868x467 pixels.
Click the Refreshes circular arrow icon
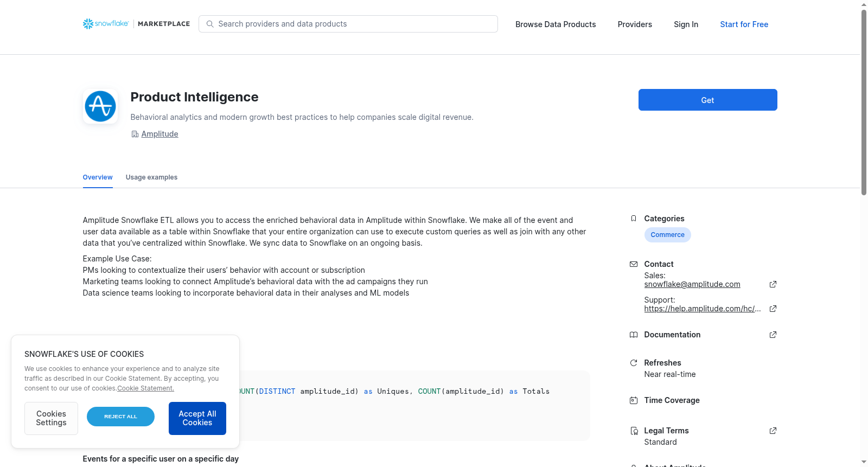634,363
